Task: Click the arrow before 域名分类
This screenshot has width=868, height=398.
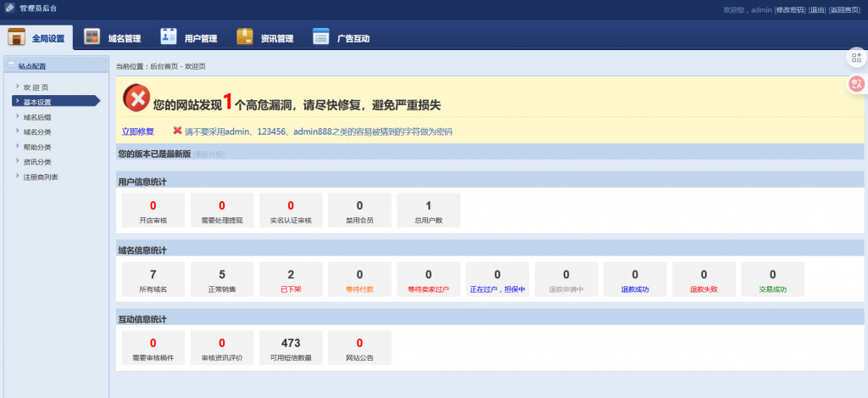Action: [18, 132]
